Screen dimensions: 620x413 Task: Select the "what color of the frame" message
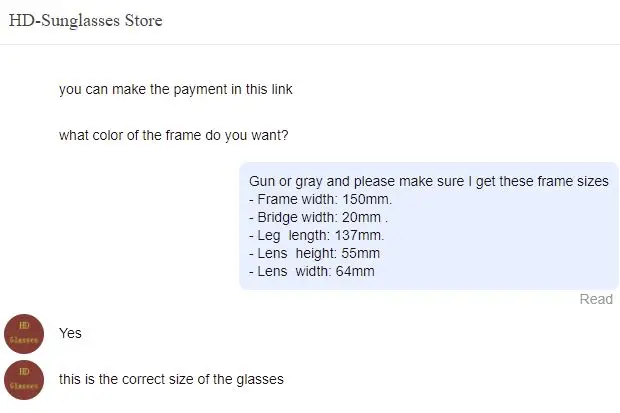174,136
